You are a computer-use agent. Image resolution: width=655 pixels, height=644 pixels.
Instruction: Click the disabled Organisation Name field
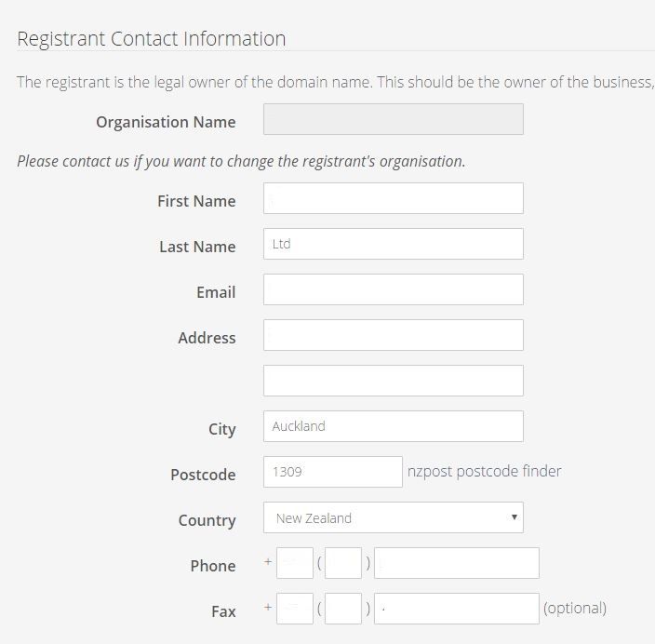[x=393, y=119]
